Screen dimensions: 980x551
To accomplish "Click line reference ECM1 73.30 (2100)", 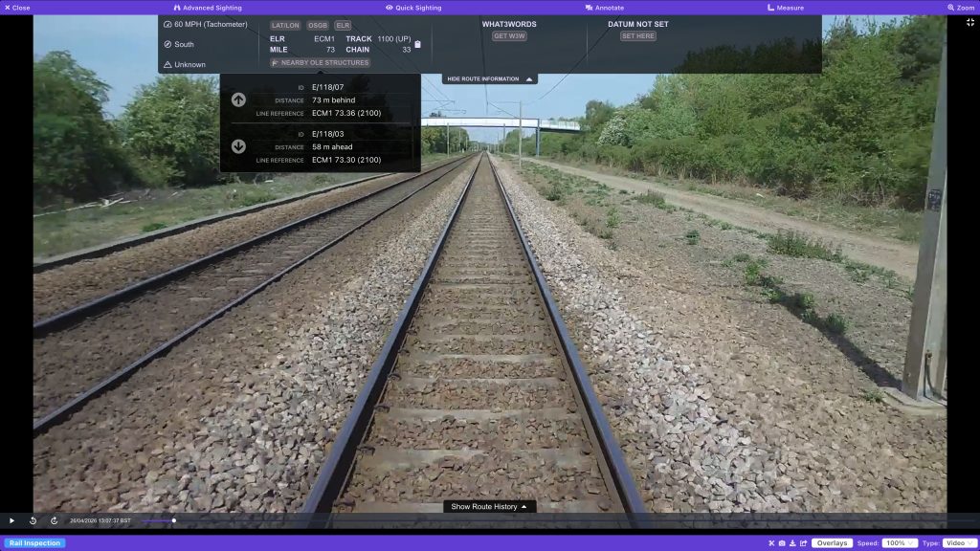I will 346,160.
